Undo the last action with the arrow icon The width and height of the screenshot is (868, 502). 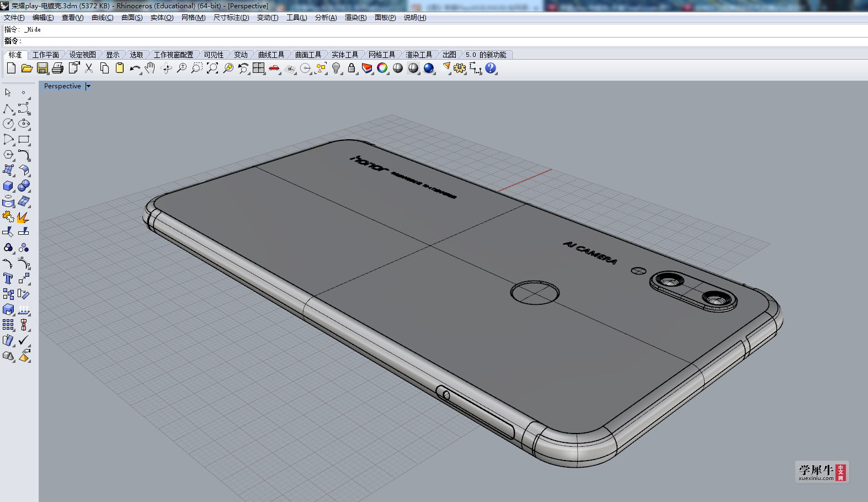click(x=135, y=68)
